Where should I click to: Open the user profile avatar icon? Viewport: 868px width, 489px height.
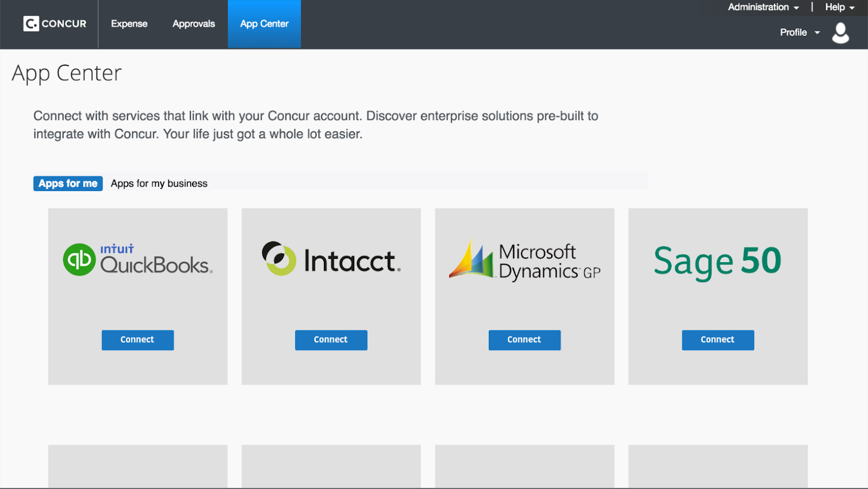[840, 33]
